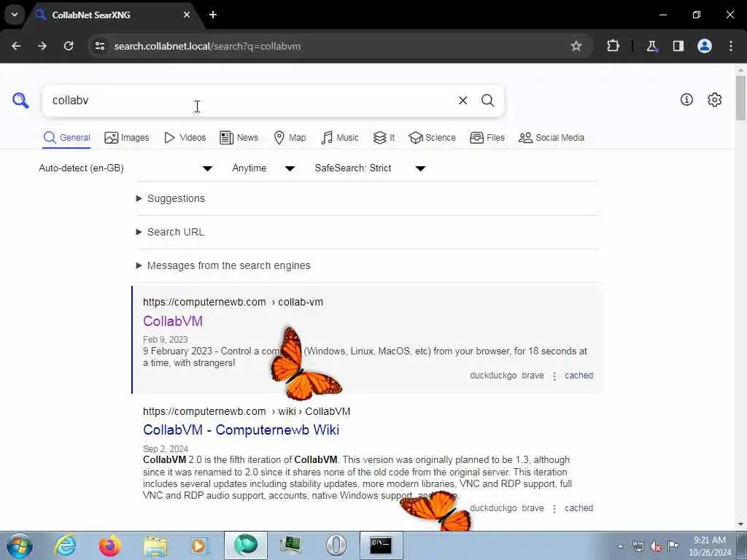The image size is (747, 560).
Task: Open the About info icon
Action: (686, 99)
